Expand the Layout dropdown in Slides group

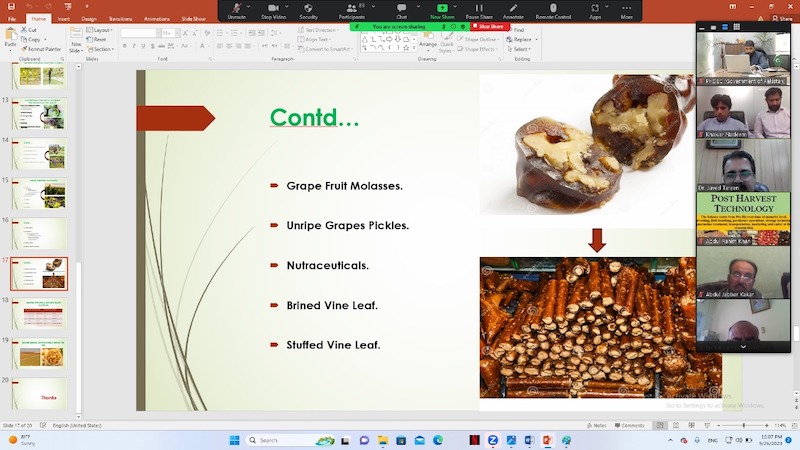click(101, 30)
